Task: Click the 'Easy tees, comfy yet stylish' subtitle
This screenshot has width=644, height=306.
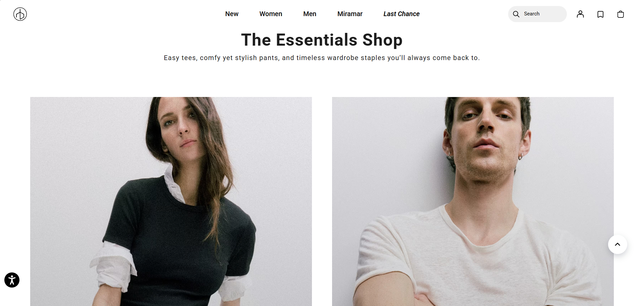Action: coord(322,58)
